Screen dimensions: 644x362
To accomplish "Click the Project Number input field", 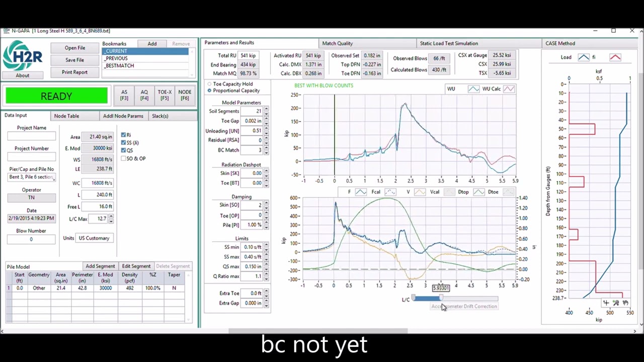I will tap(32, 157).
